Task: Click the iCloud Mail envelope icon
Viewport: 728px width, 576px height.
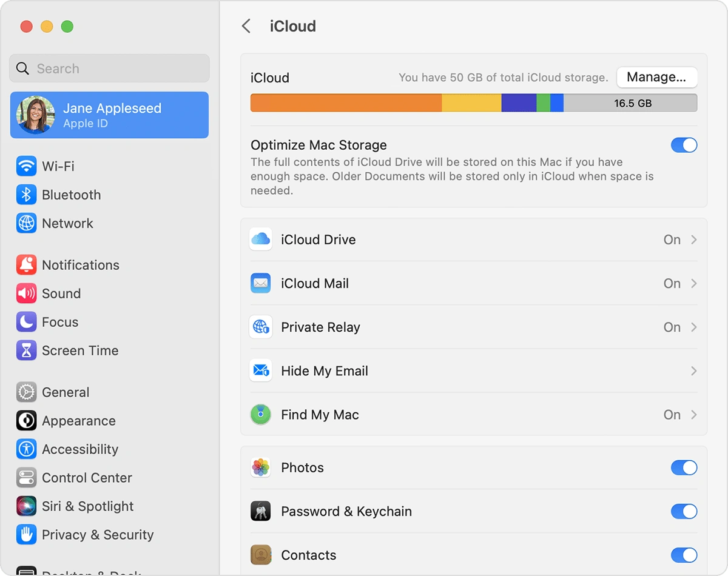Action: click(x=260, y=283)
